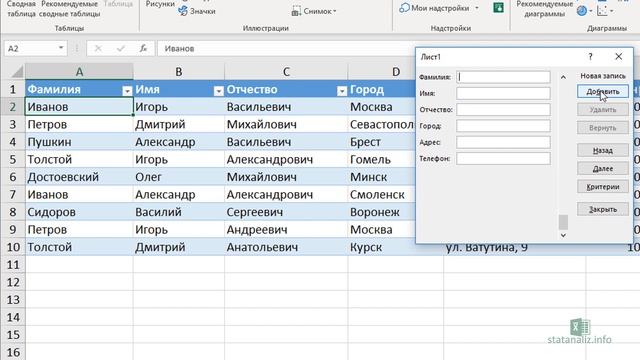The image size is (640, 360).
Task: Click the green add-in icon in Надстройки
Action: point(498,7)
